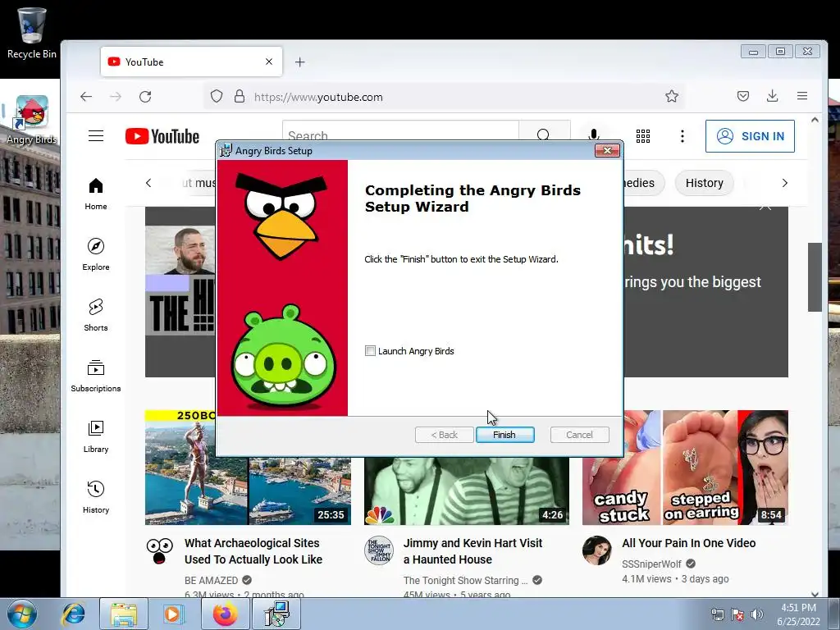This screenshot has height=630, width=840.
Task: Open the Recycle Bin desktop icon
Action: click(32, 32)
